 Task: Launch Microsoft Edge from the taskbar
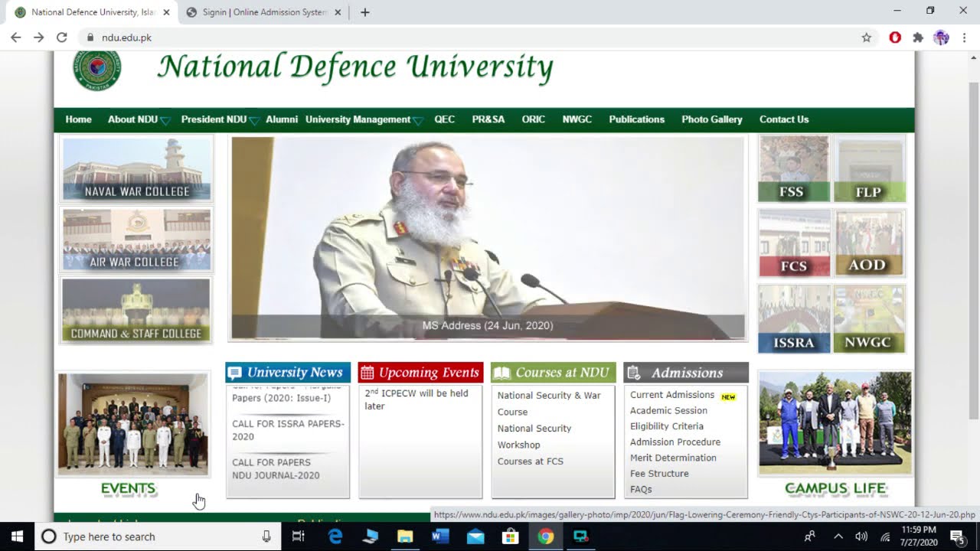coord(335,536)
